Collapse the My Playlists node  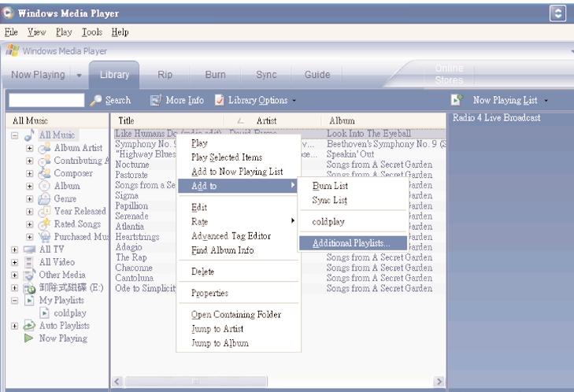click(x=14, y=301)
